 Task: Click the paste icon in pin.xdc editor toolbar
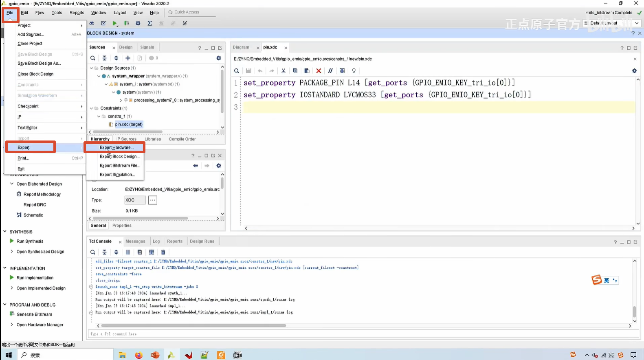(307, 71)
